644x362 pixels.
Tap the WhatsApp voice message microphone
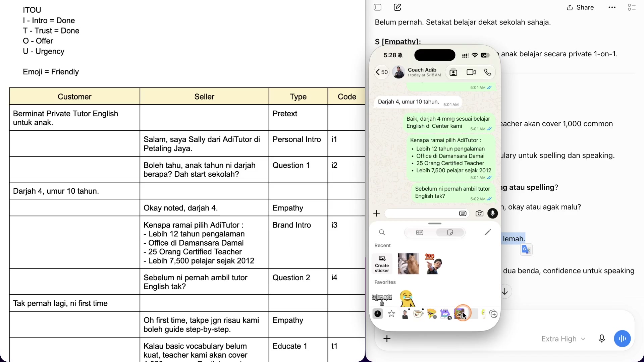[492, 214]
